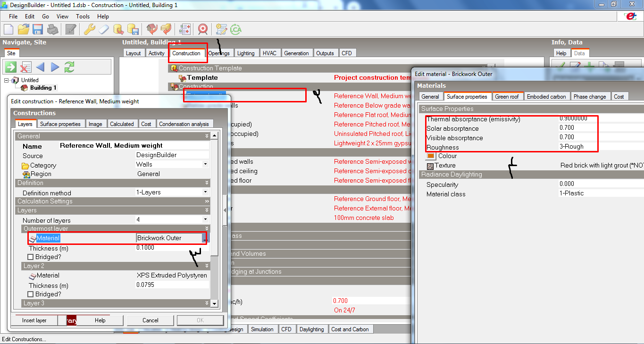Open the LCA tool in the toolbar

pyautogui.click(x=236, y=29)
